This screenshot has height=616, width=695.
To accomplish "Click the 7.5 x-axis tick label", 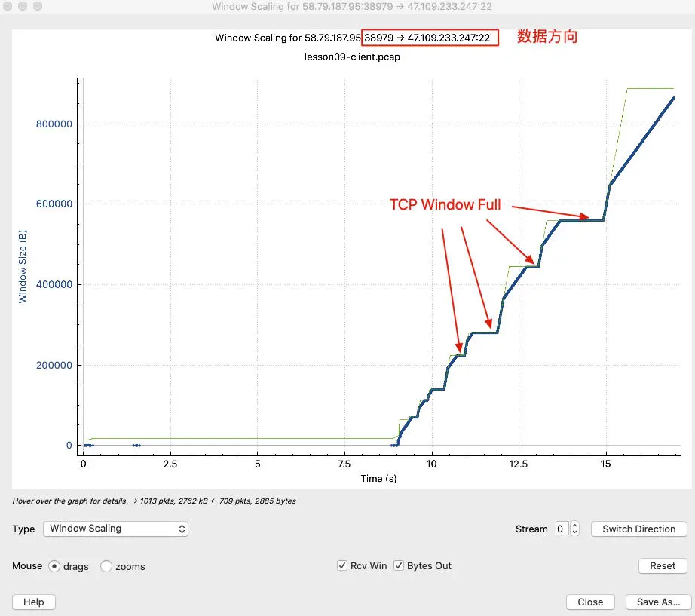I will pyautogui.click(x=344, y=464).
